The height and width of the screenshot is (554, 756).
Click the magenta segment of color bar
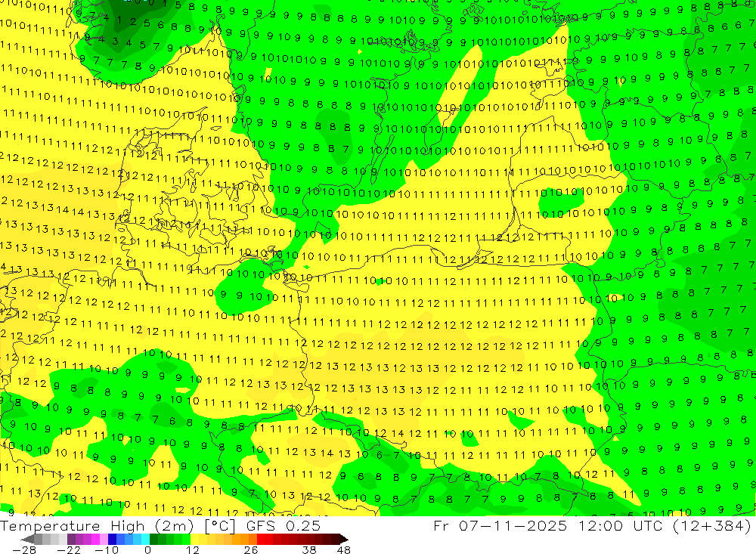95,540
